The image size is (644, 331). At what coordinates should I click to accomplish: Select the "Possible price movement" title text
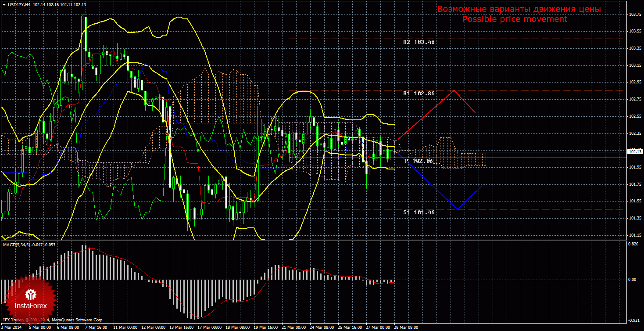coord(515,19)
